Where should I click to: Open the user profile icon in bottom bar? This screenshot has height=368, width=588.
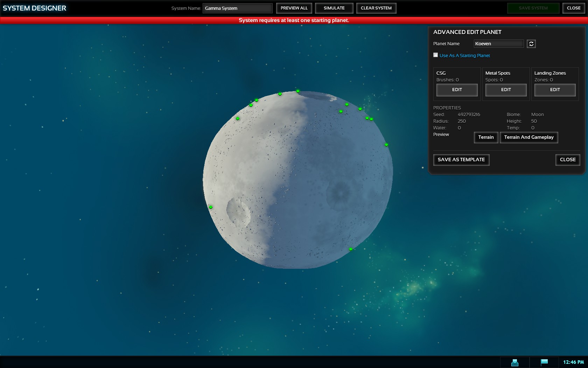tap(514, 362)
